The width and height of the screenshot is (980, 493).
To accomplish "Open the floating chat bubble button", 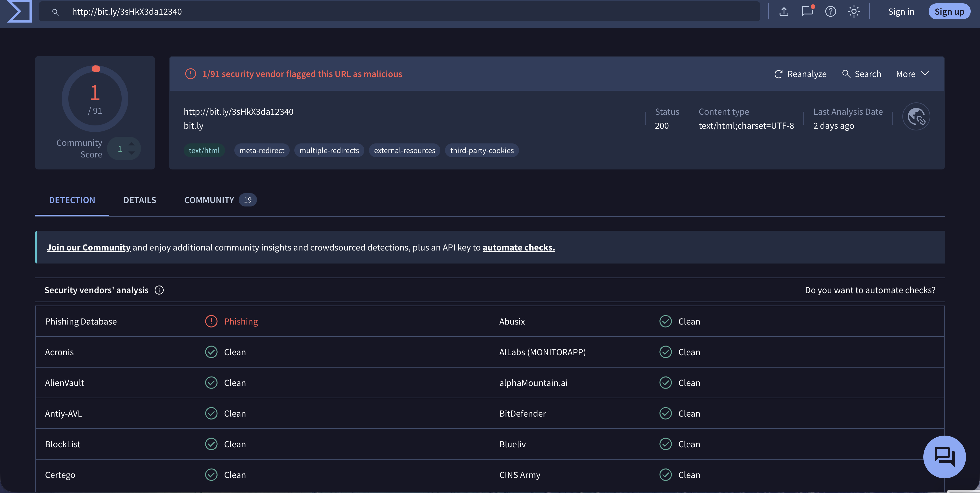I will [944, 456].
